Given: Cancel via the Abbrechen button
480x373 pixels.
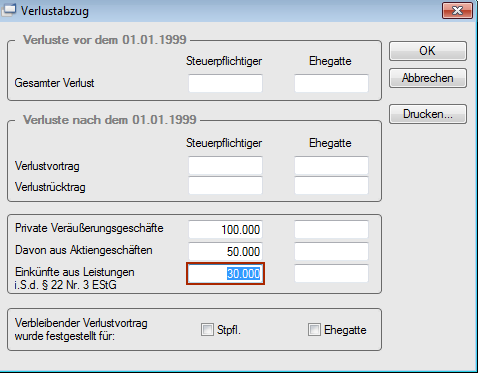Looking at the screenshot, I should (428, 78).
